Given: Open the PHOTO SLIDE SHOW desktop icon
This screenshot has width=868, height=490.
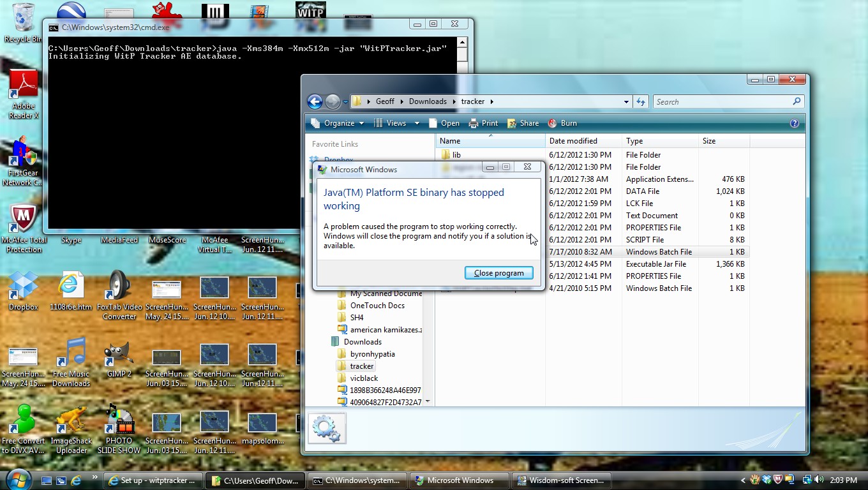Looking at the screenshot, I should (x=119, y=429).
